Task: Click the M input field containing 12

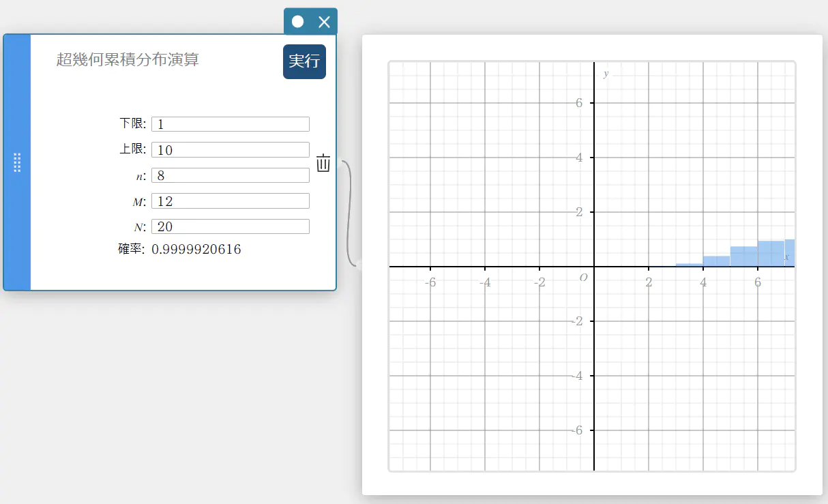Action: (x=230, y=201)
